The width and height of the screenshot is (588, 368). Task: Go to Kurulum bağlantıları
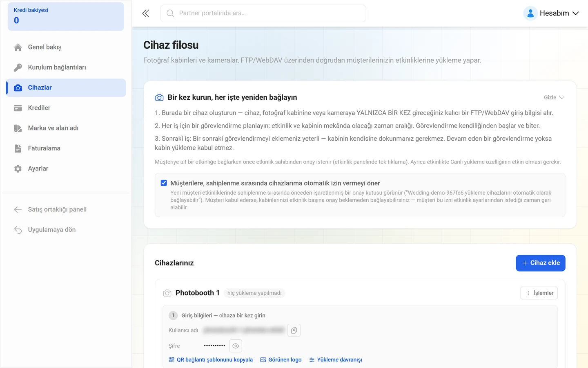(66, 67)
